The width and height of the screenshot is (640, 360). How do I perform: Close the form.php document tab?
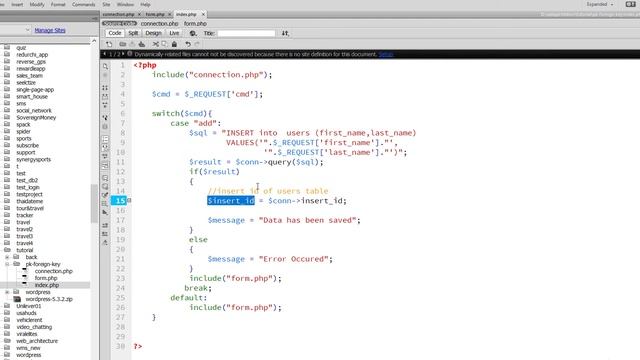coord(170,14)
